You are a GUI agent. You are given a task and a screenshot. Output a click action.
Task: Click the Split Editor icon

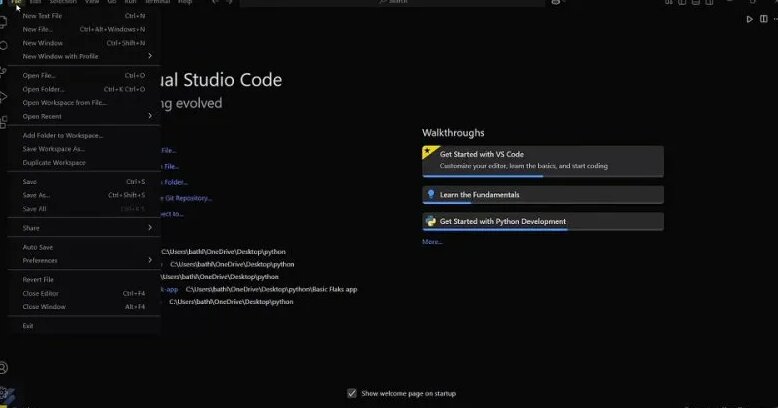(764, 19)
